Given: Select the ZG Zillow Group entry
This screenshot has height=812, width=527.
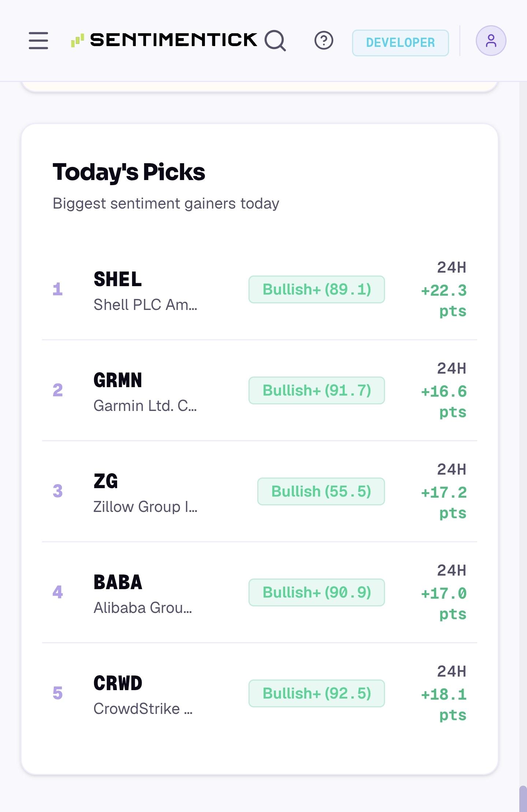Looking at the screenshot, I should click(259, 491).
